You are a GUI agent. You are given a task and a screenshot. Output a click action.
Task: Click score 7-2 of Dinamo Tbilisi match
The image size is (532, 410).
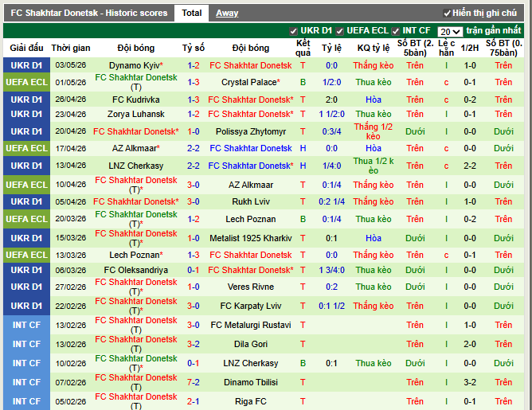[x=194, y=382]
